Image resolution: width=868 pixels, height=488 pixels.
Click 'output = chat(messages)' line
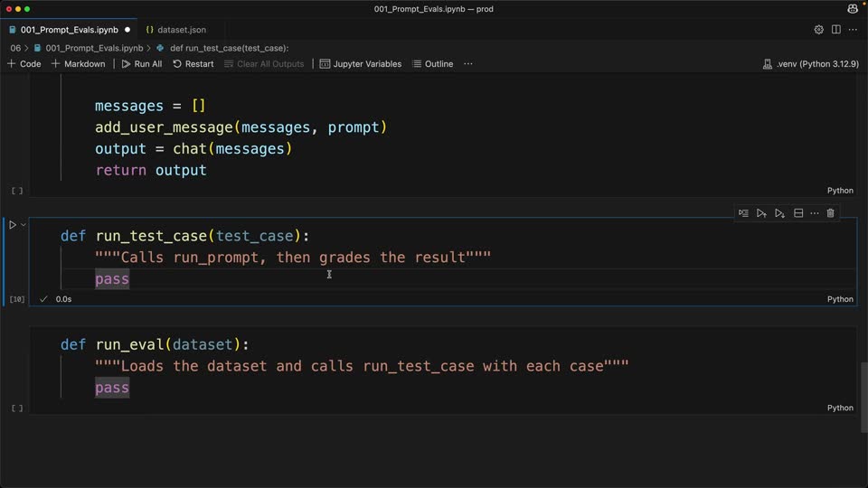(x=193, y=149)
